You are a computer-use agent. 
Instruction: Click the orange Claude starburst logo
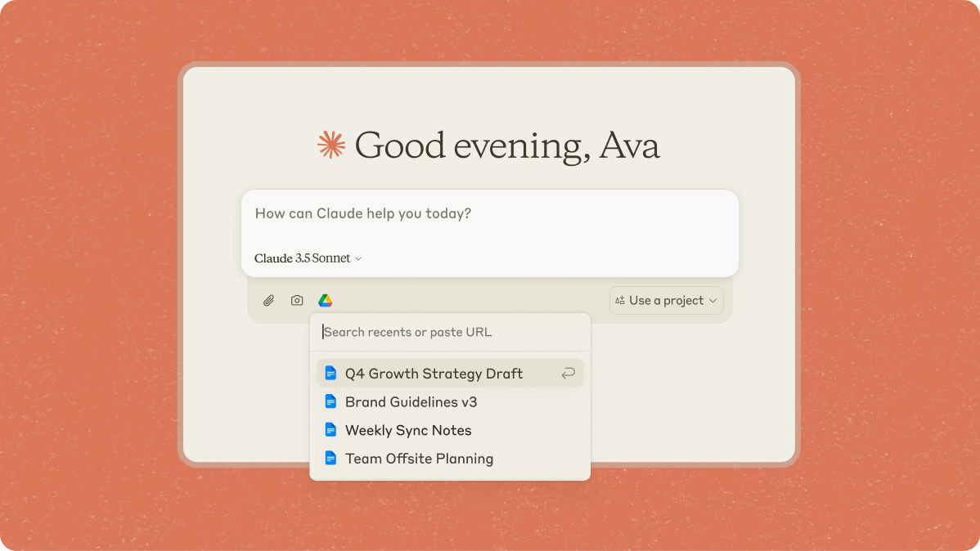[331, 146]
